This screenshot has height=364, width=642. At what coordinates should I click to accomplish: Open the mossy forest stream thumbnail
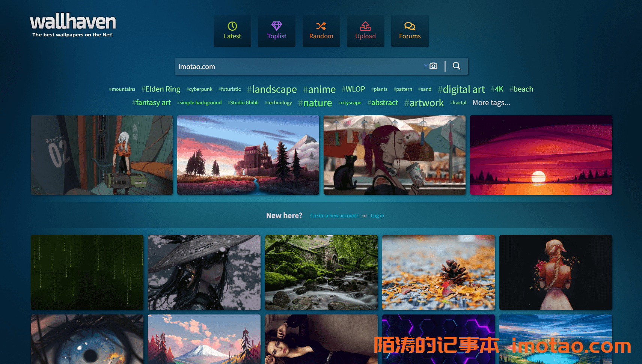coord(321,272)
